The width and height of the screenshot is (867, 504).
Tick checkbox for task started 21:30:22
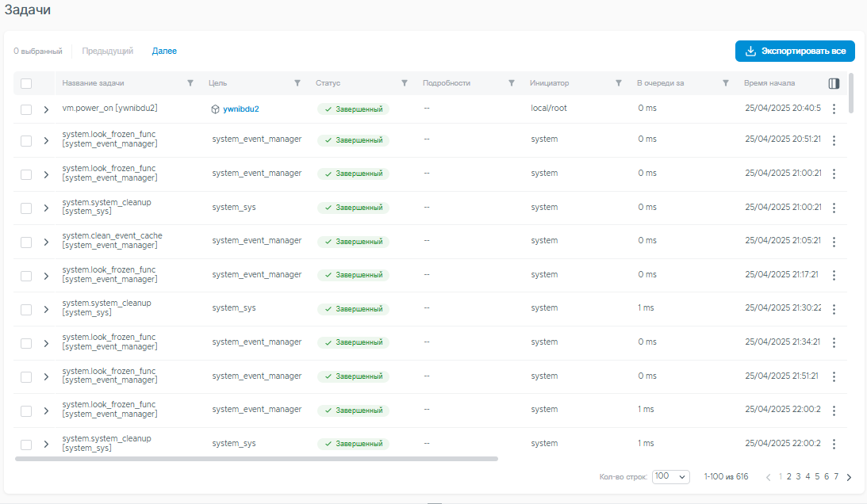tap(26, 310)
